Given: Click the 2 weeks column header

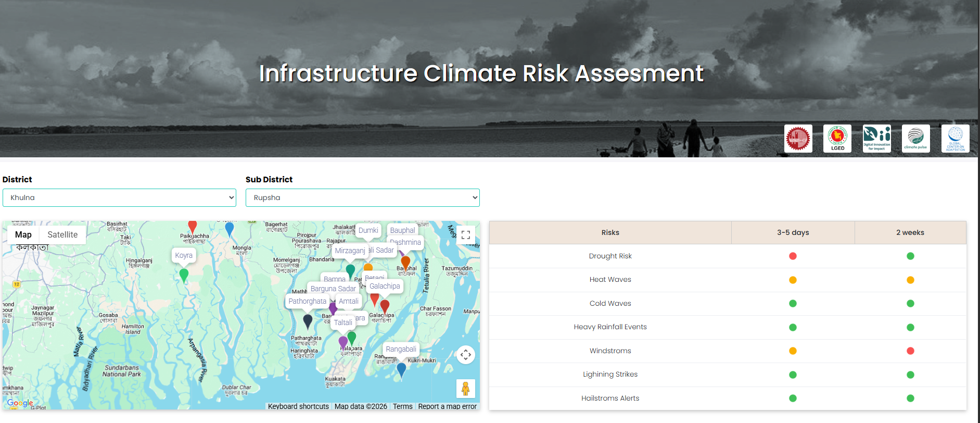Looking at the screenshot, I should click(x=910, y=232).
